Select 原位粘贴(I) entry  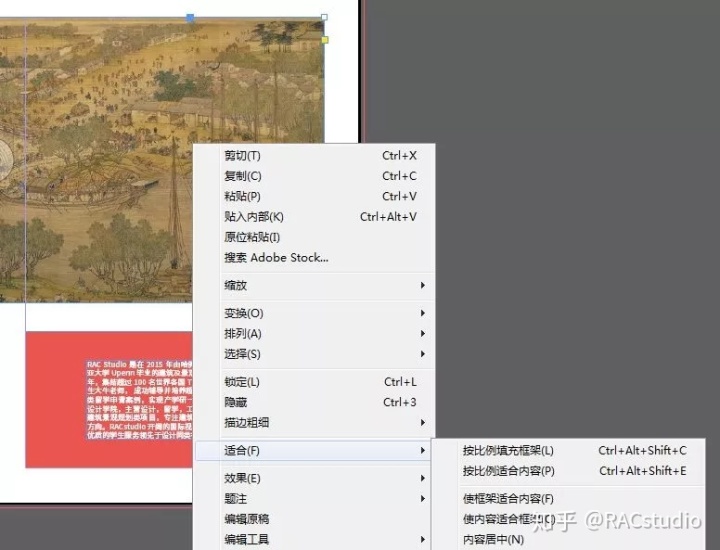click(x=315, y=237)
